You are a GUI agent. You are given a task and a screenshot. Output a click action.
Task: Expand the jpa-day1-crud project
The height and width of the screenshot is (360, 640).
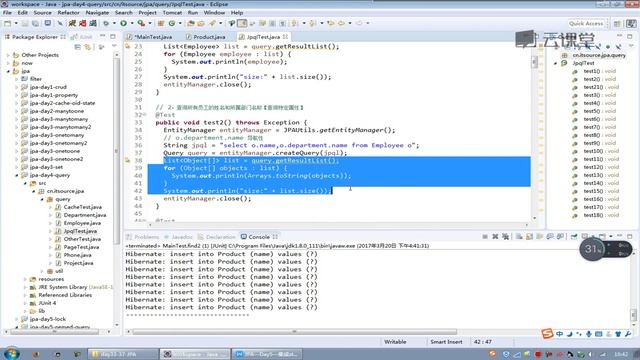pos(16,87)
